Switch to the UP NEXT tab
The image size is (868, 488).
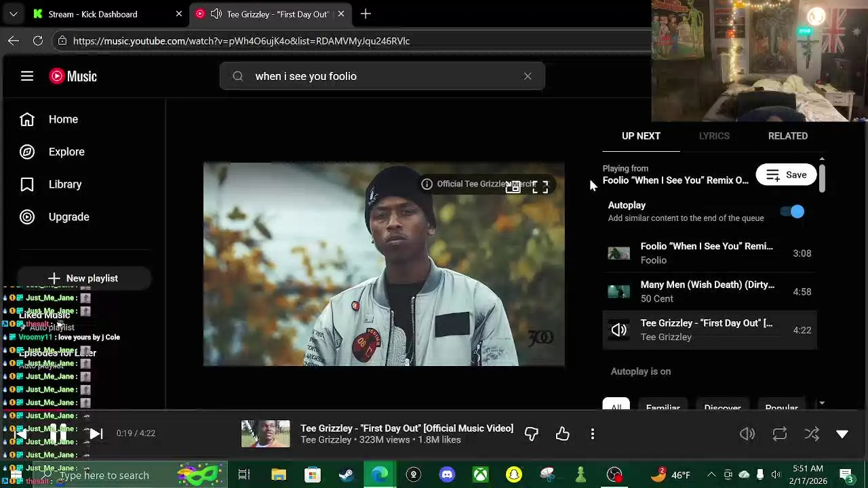pyautogui.click(x=641, y=136)
